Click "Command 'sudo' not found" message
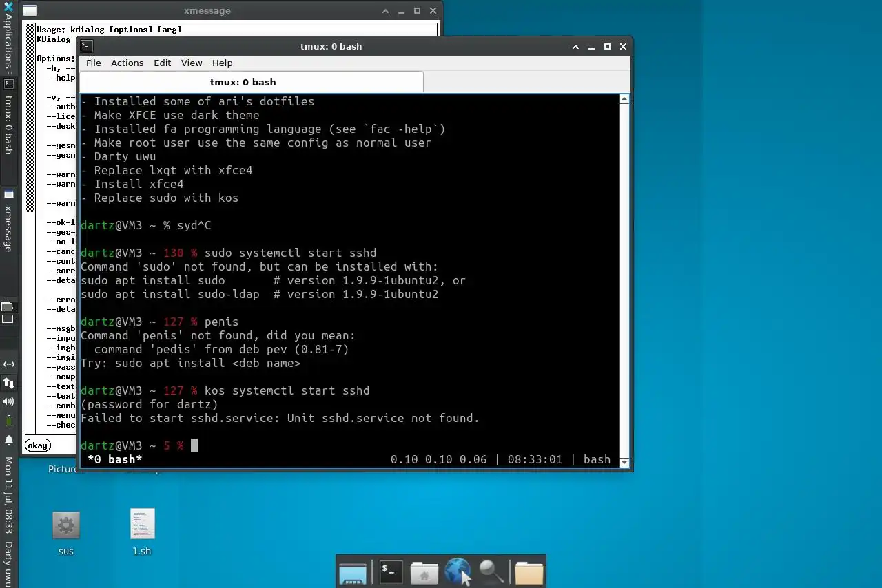 coord(260,266)
